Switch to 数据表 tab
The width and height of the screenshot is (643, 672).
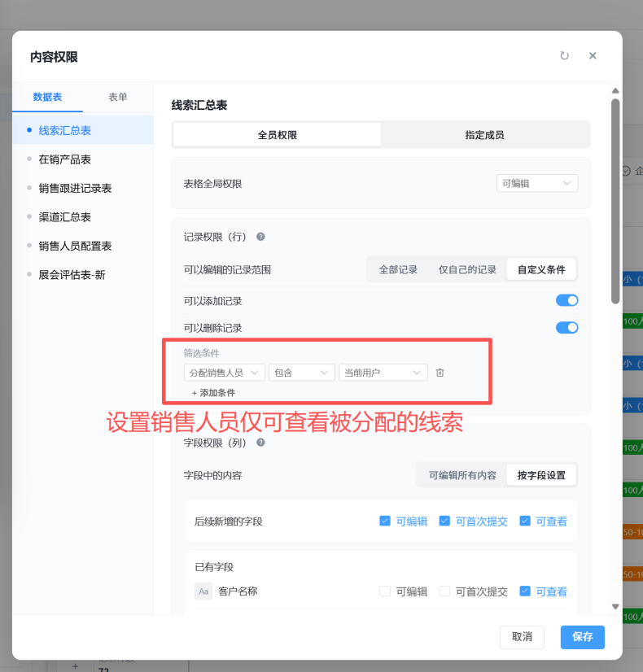coord(47,97)
